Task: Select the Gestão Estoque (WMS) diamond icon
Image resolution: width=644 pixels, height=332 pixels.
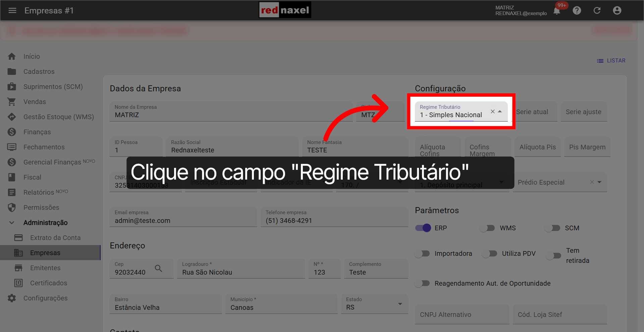Action: 12,117
